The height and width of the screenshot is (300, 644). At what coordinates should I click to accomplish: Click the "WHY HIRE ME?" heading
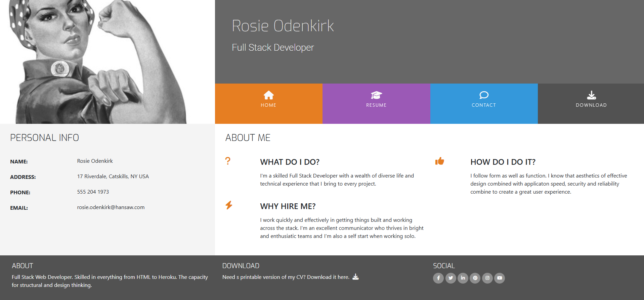288,206
